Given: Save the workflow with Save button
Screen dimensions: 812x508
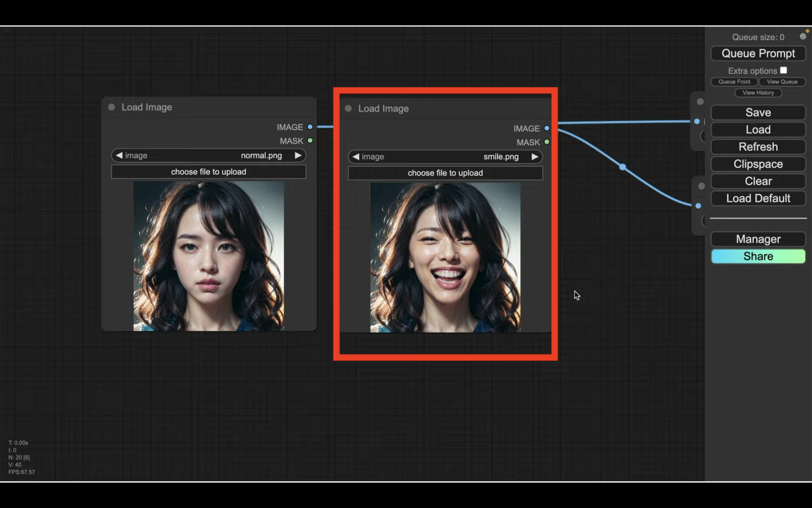Looking at the screenshot, I should pyautogui.click(x=758, y=112).
